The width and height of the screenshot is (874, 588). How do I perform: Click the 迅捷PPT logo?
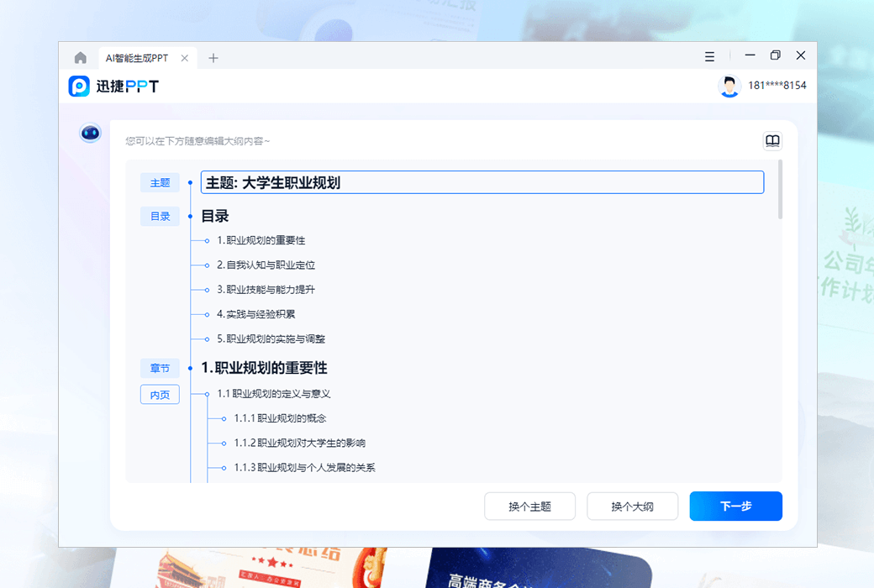point(113,87)
